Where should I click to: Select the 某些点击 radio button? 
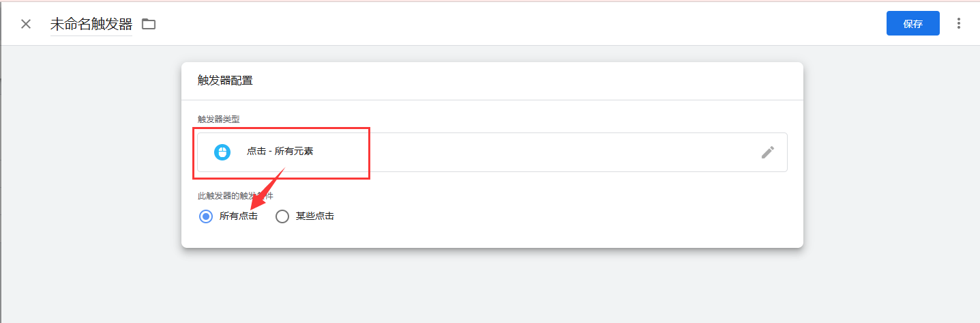coord(282,216)
